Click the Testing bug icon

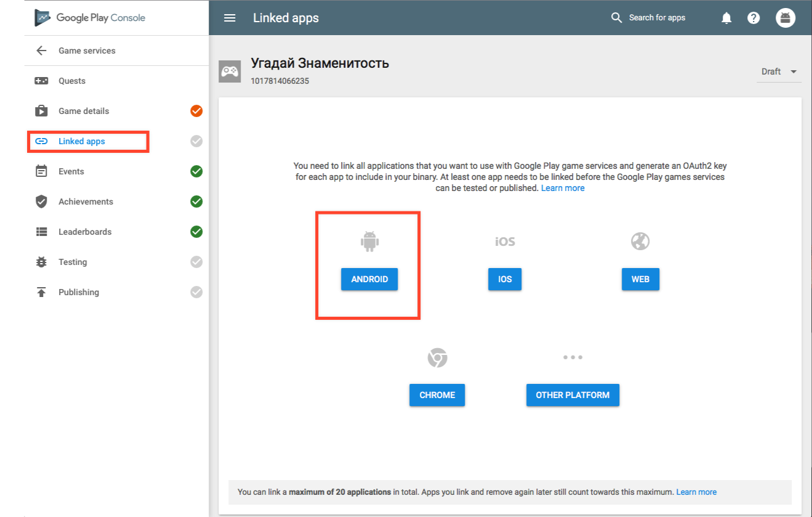(x=41, y=262)
